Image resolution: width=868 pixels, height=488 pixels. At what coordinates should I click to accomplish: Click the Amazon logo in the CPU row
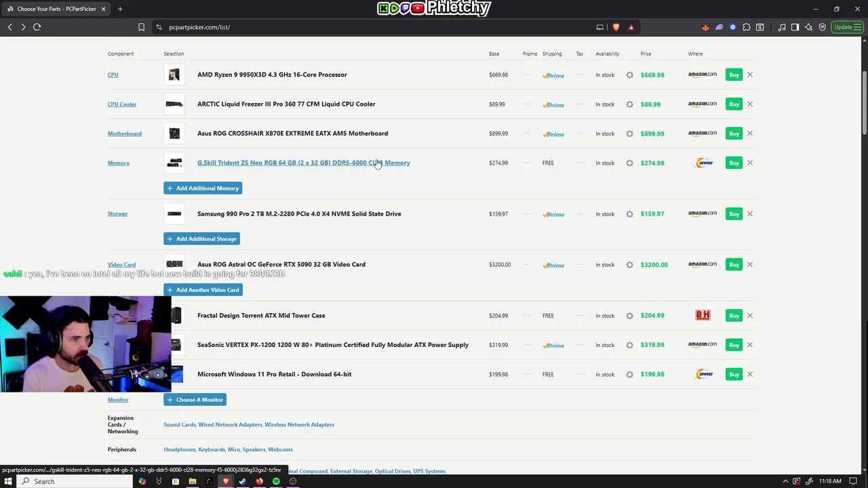703,75
